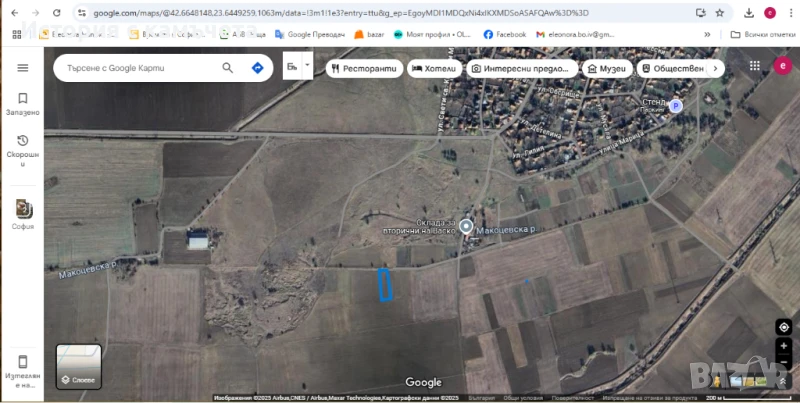Expand the language selector dropdown arrow
The width and height of the screenshot is (800, 403).
(307, 66)
